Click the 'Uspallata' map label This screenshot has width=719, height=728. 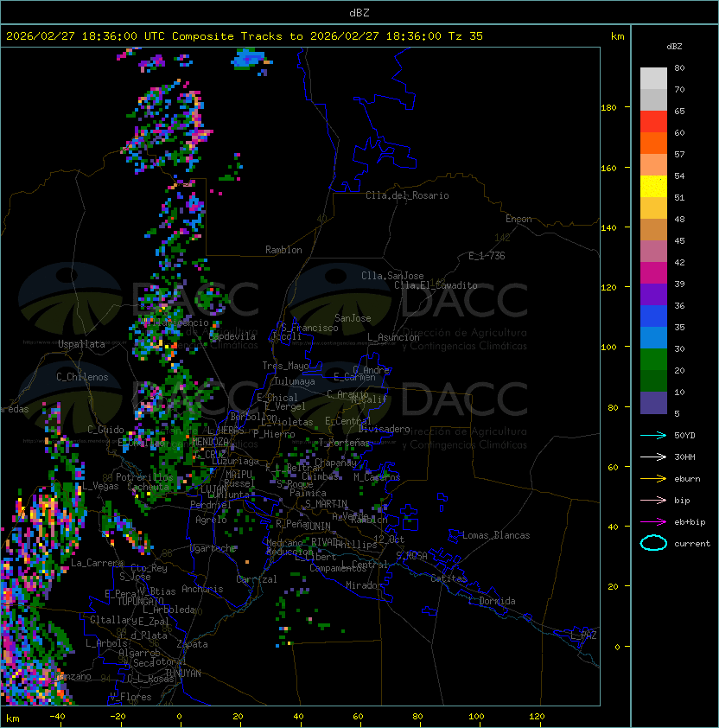81,344
